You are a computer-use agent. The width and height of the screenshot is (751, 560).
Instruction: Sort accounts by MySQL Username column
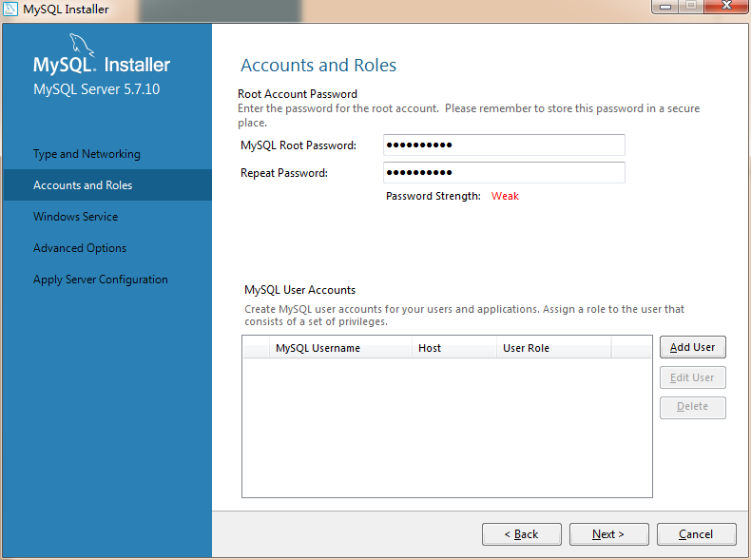coord(318,348)
